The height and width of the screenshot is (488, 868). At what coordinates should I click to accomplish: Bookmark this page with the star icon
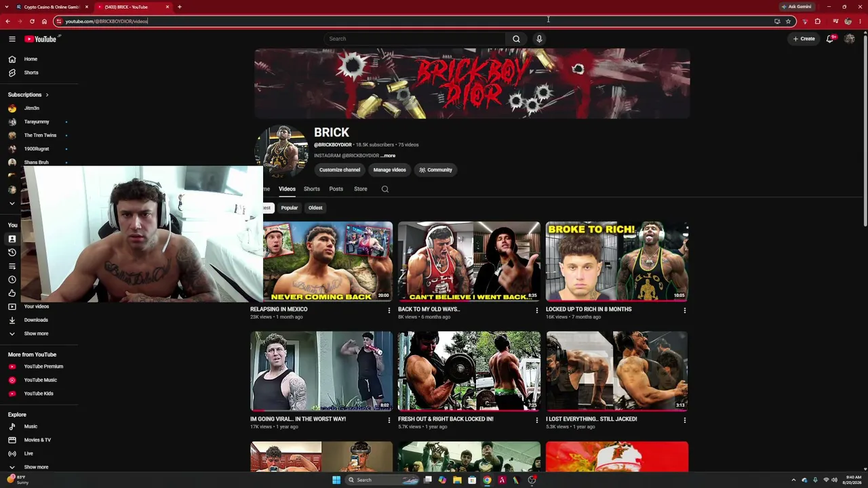coord(788,21)
